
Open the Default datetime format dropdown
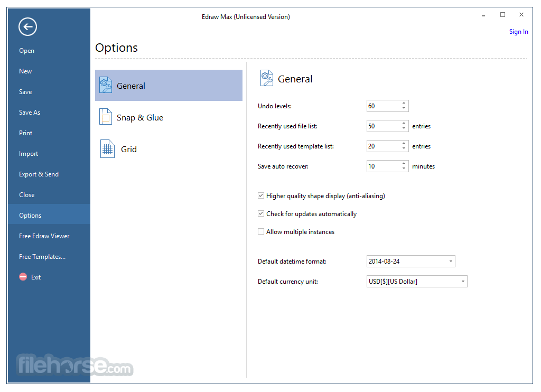pyautogui.click(x=451, y=261)
